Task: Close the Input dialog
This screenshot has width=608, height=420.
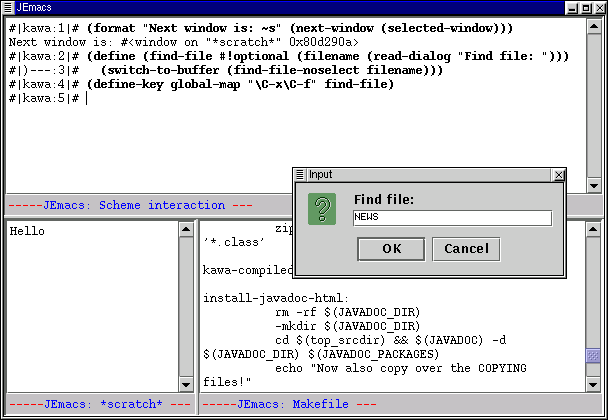Action: point(558,174)
